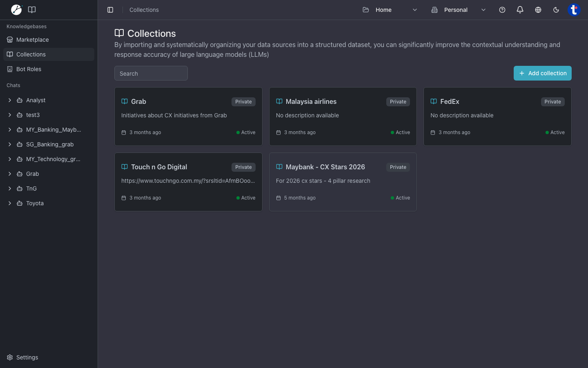Click the Touch n Go Digital book icon
Viewport: 588px width, 368px height.
click(x=125, y=167)
